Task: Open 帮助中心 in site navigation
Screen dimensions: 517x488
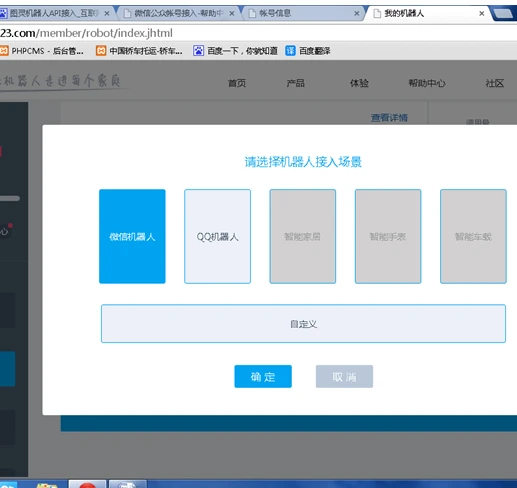Action: pos(427,83)
